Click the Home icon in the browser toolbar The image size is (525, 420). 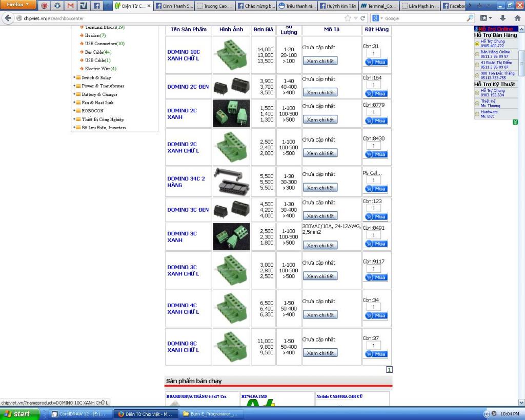(518, 18)
